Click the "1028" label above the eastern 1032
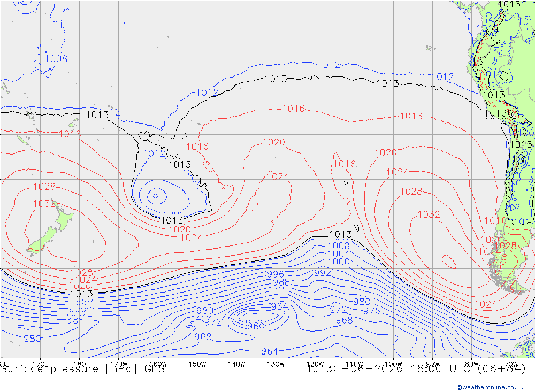This screenshot has height=392, width=535. (411, 191)
